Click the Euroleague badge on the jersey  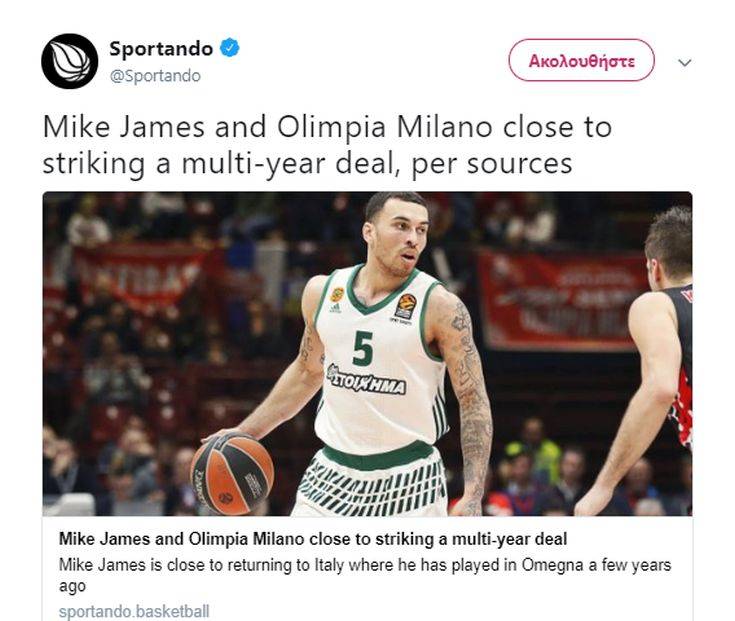tap(405, 306)
